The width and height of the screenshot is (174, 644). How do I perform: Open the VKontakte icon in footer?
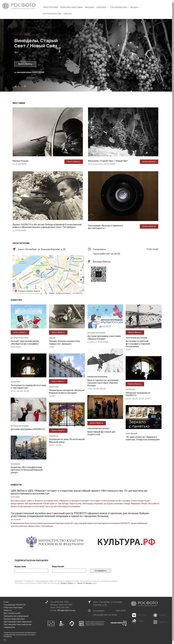coord(134,615)
